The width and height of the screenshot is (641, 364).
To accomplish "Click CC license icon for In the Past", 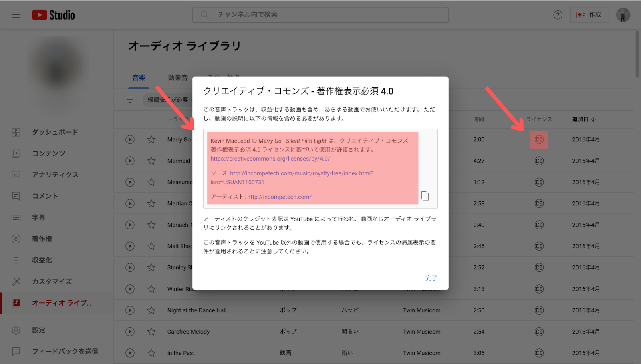I will pyautogui.click(x=539, y=353).
